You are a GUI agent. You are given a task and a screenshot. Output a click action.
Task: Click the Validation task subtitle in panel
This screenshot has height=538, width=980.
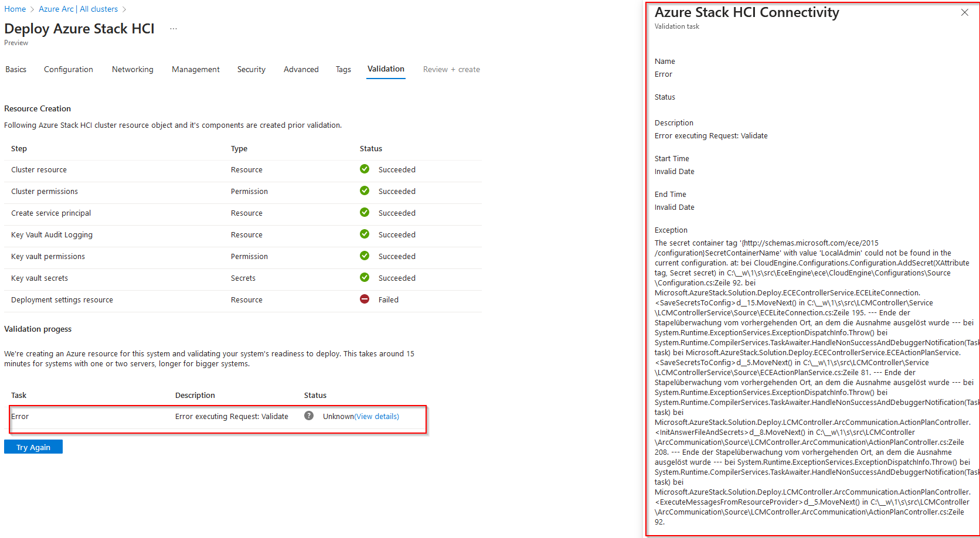tap(677, 26)
